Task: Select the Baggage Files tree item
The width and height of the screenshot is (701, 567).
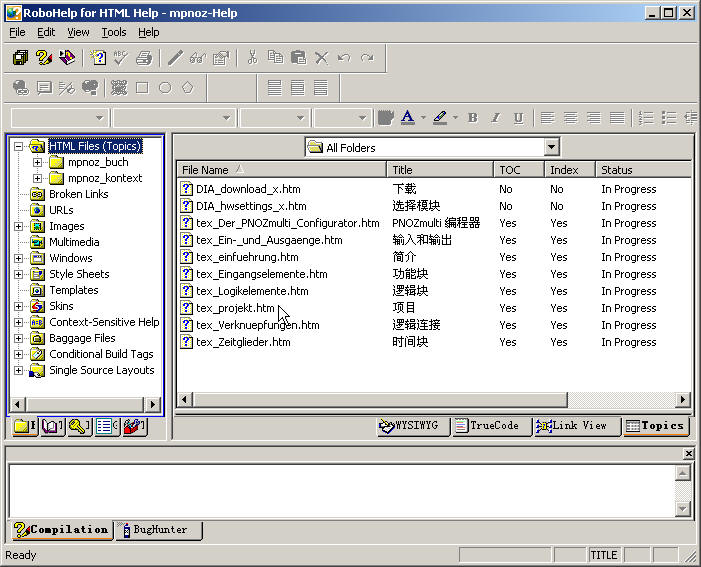Action: [x=82, y=338]
